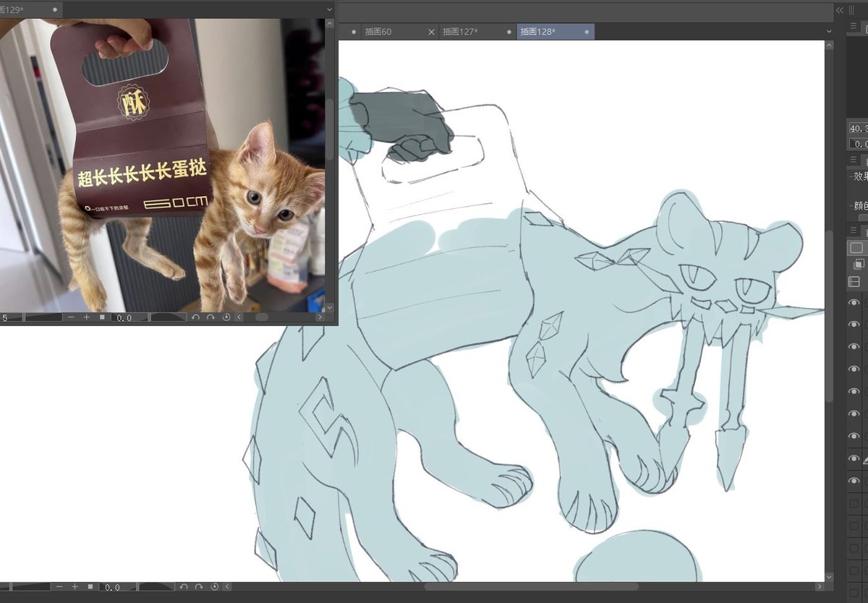Open sub view palette tab dropdown arrow
The image size is (868, 603).
(x=330, y=10)
